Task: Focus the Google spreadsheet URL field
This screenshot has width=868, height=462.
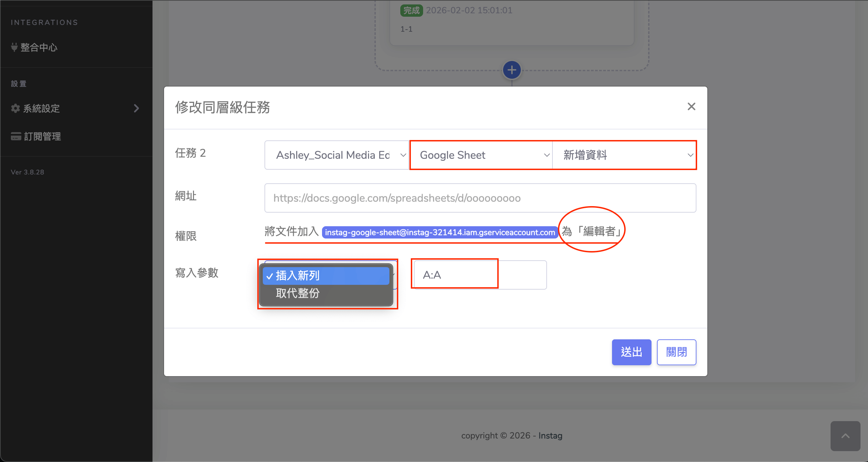Action: (480, 198)
